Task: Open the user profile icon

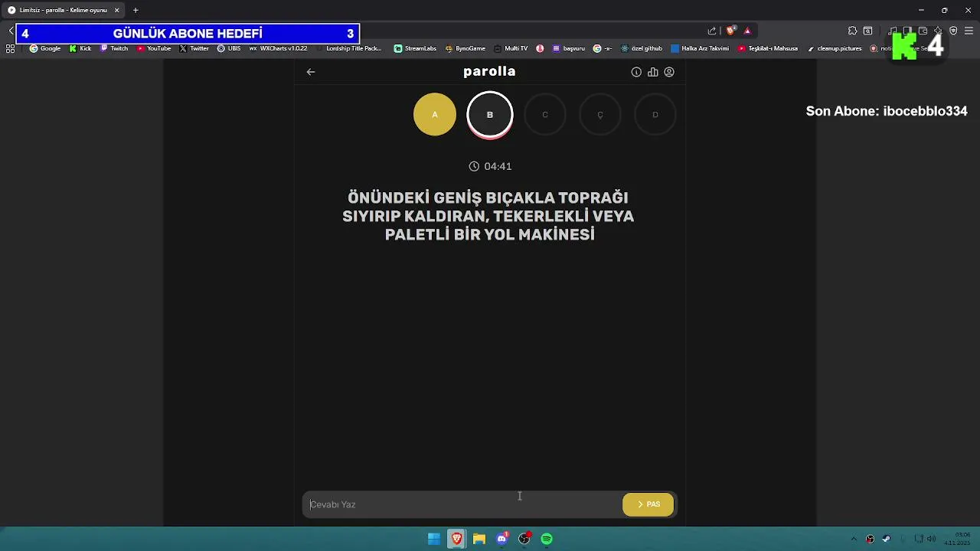Action: coord(669,72)
